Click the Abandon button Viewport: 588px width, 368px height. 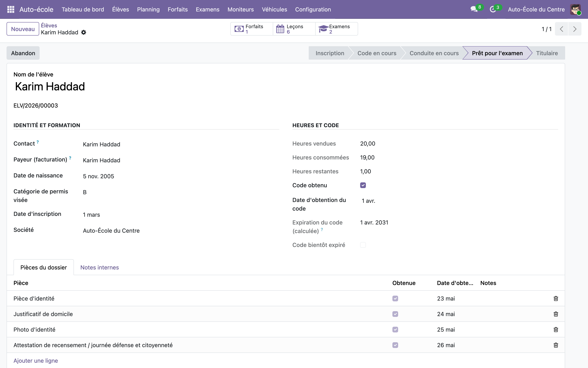(x=23, y=53)
